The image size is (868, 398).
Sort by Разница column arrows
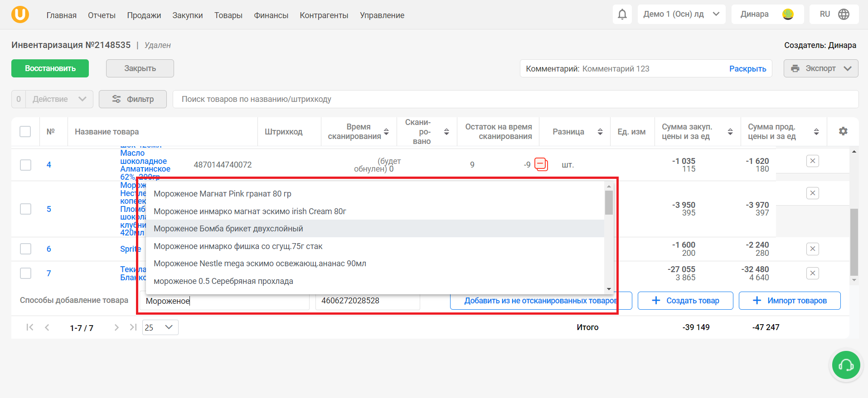coord(600,132)
